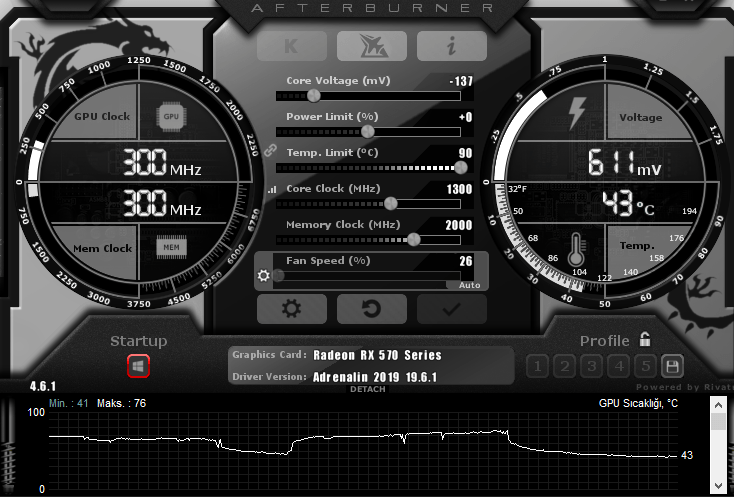This screenshot has width=734, height=497.
Task: Click the thermometer temperature icon
Action: (x=576, y=249)
